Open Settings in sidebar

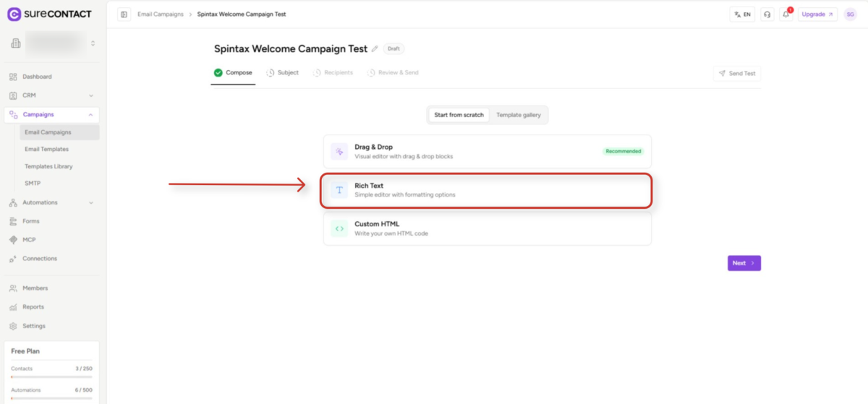(33, 326)
